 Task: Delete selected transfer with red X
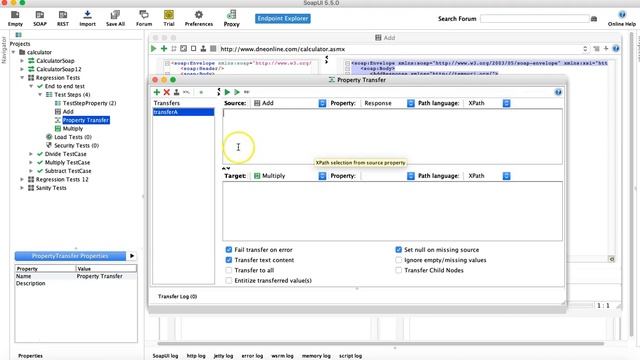coord(167,92)
